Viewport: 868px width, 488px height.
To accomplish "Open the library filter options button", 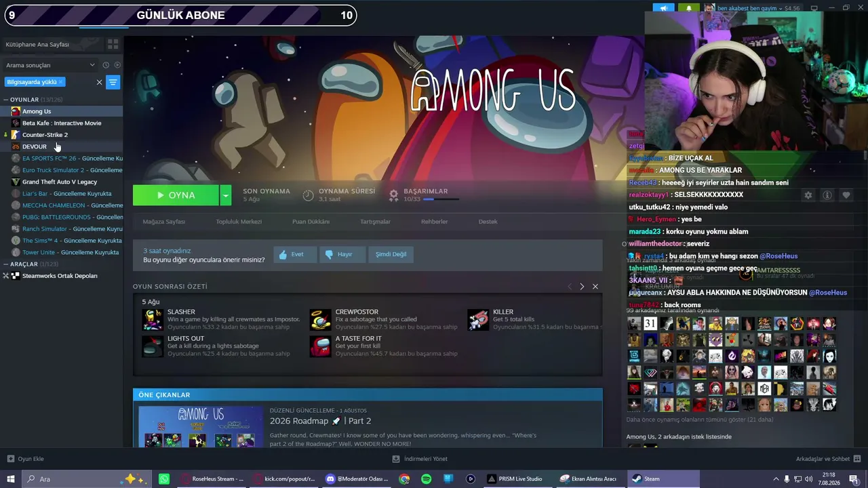I will (113, 82).
